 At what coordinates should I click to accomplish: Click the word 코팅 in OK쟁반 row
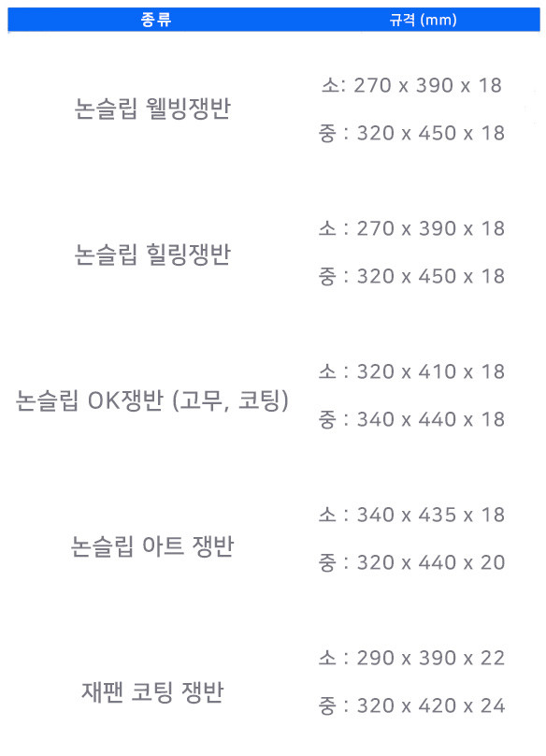(x=258, y=400)
